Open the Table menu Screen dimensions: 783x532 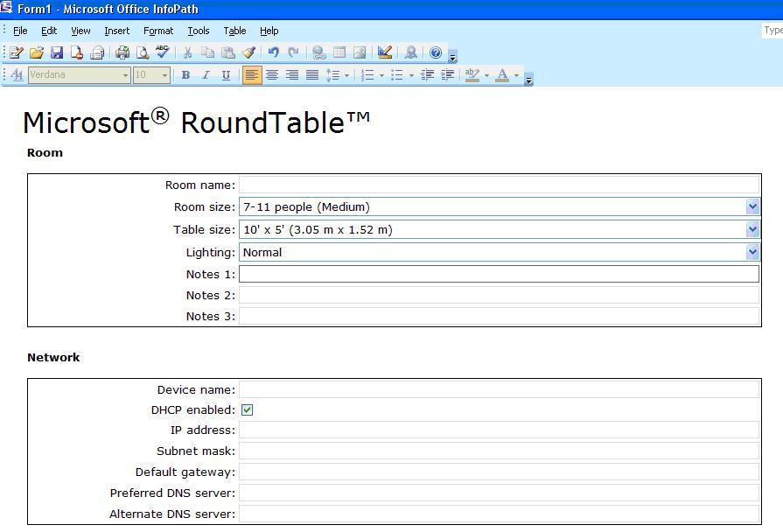point(234,31)
